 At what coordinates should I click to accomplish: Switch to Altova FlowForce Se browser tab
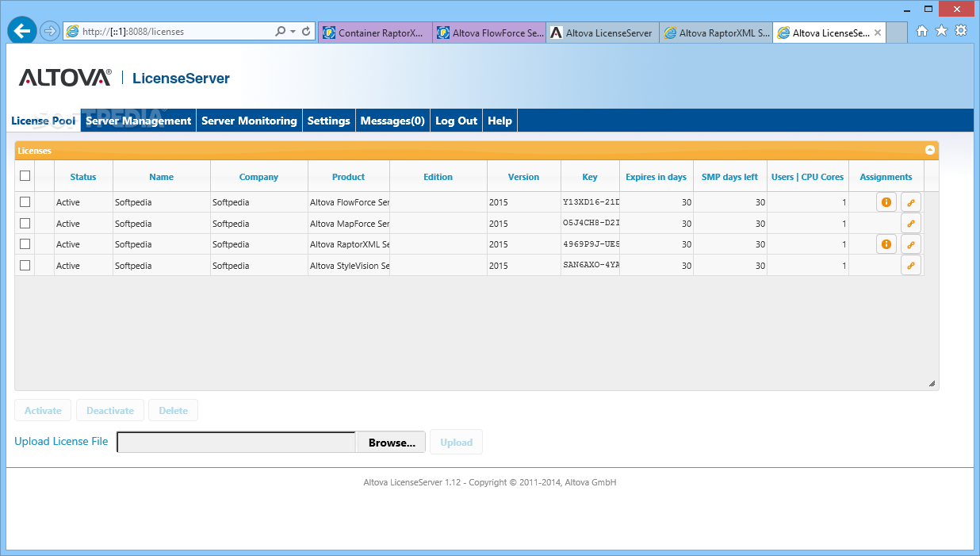coord(489,33)
